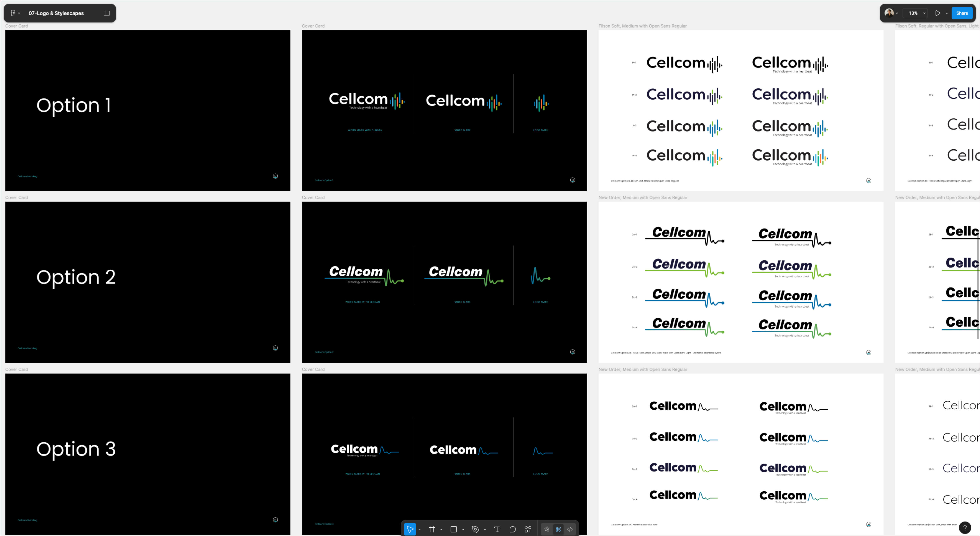
Task: Click the Share button
Action: pyautogui.click(x=962, y=13)
